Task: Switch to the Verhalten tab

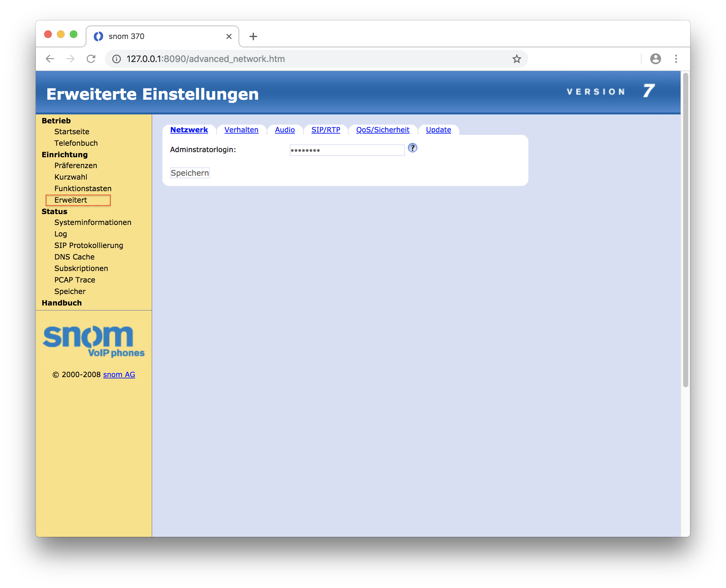Action: click(x=241, y=130)
